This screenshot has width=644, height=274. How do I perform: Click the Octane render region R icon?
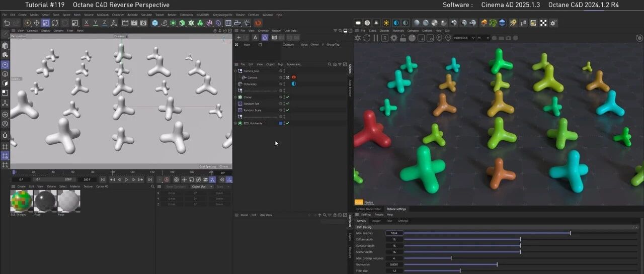point(385,38)
